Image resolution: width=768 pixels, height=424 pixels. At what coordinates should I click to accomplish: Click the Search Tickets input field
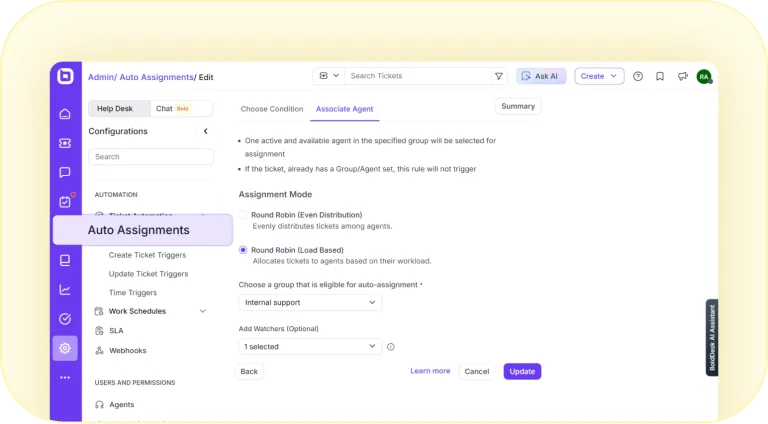point(417,76)
